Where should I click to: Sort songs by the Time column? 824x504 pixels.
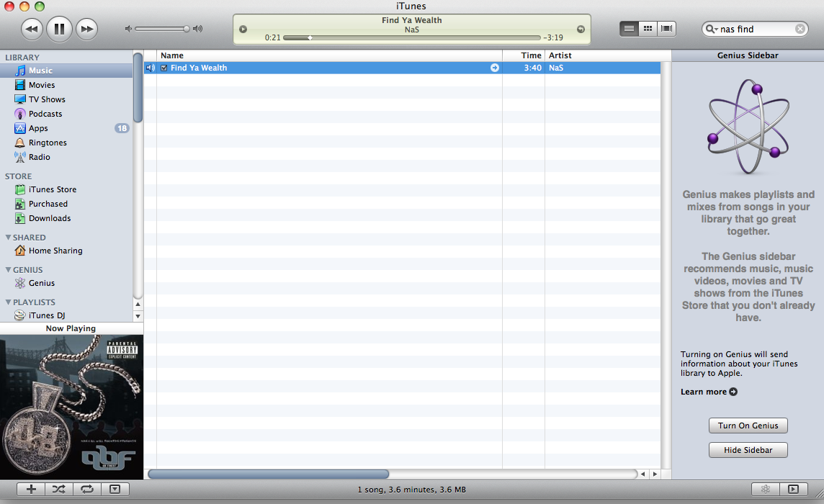pyautogui.click(x=524, y=55)
